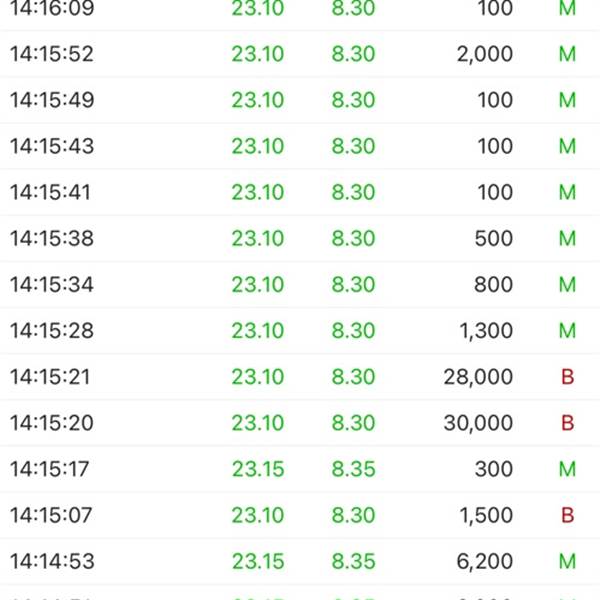Screen dimensions: 600x600
Task: Tap the green M marker at 14:14:53
Action: tap(567, 561)
